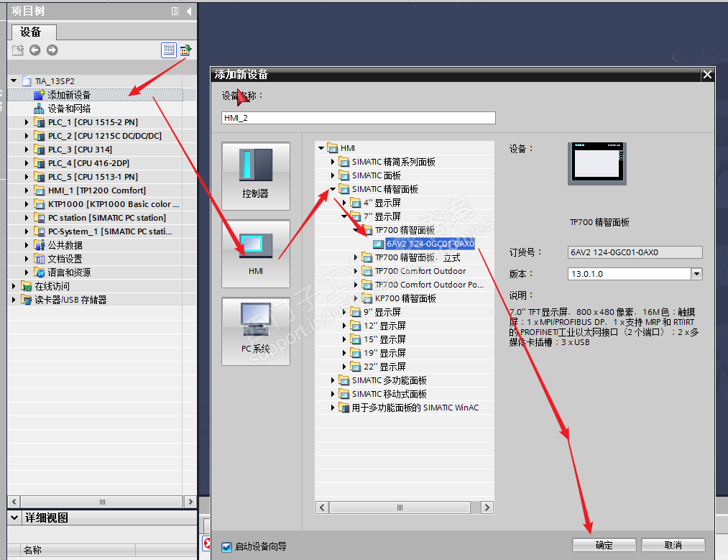Expand SIMATIC 精简系列面板 folder

(333, 162)
